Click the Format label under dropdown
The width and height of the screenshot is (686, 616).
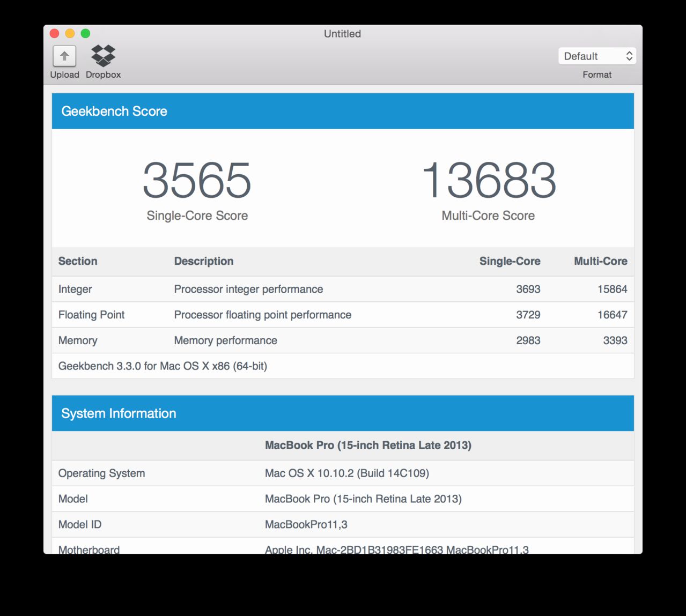point(597,75)
